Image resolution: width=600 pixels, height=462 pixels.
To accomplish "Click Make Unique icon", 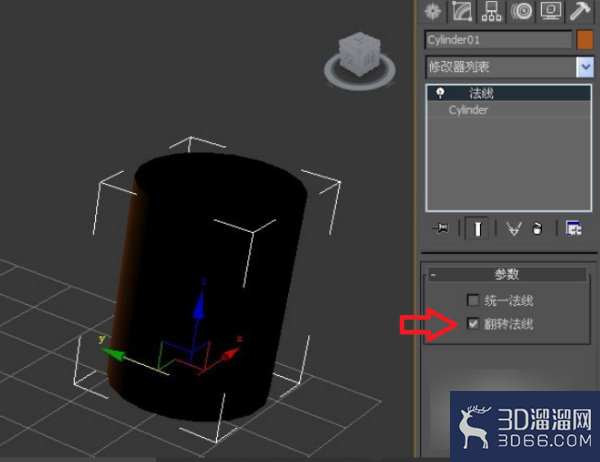I will [x=514, y=229].
